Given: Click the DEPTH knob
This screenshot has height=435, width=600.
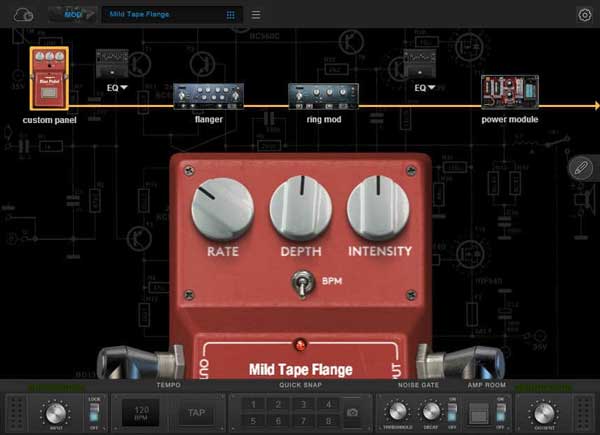Looking at the screenshot, I should [301, 208].
